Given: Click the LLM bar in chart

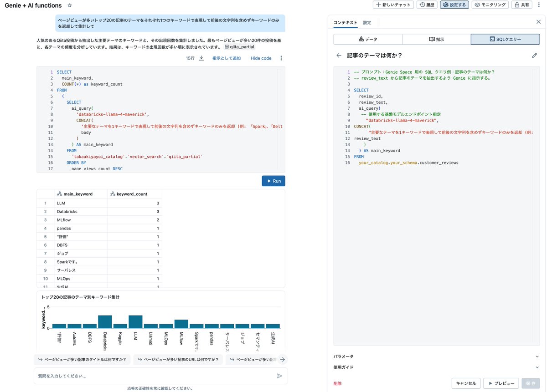Looking at the screenshot, I should pyautogui.click(x=135, y=322).
